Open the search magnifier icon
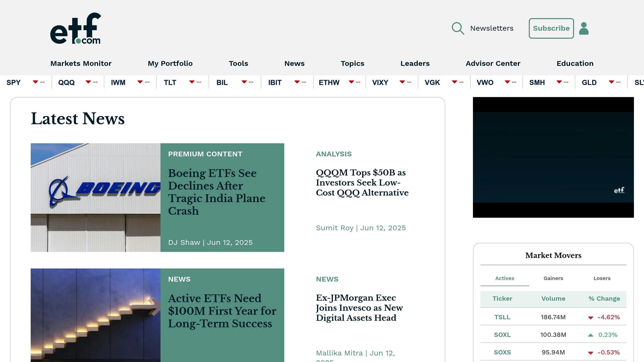This screenshot has width=644, height=362. coord(458,28)
